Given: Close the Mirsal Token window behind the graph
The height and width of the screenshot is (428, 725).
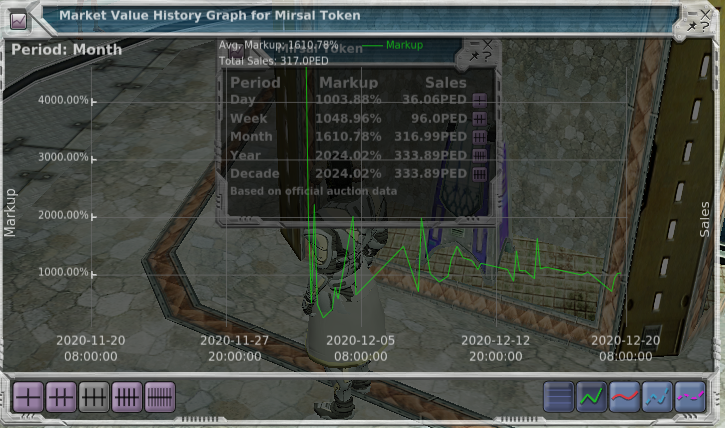Looking at the screenshot, I should 488,44.
